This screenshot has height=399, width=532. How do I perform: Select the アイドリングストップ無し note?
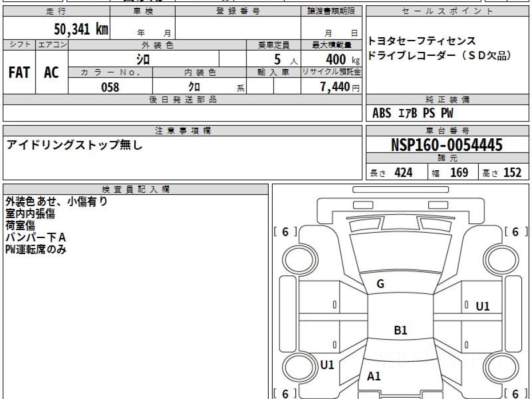coord(74,145)
